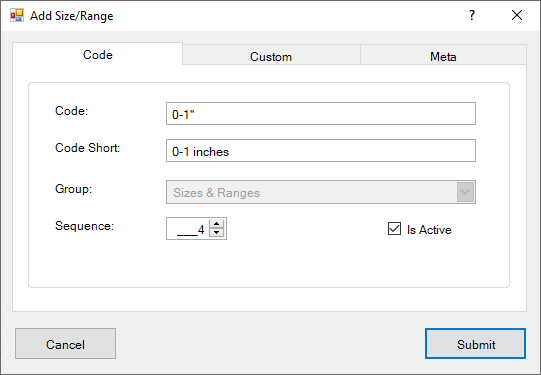Screen dimensions: 541x375
Task: Open the Meta tab
Action: pos(443,56)
